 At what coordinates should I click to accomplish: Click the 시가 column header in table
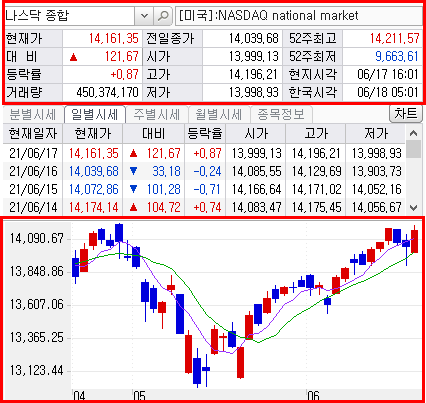click(256, 134)
